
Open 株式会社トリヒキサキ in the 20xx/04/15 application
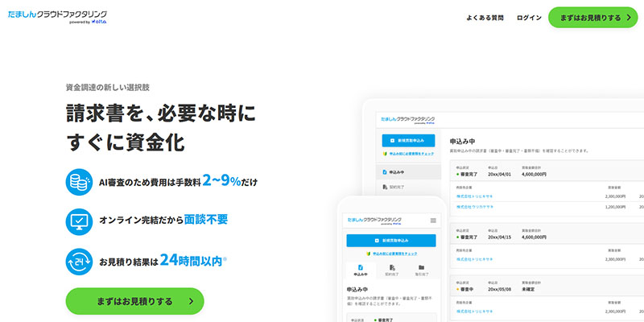(475, 259)
